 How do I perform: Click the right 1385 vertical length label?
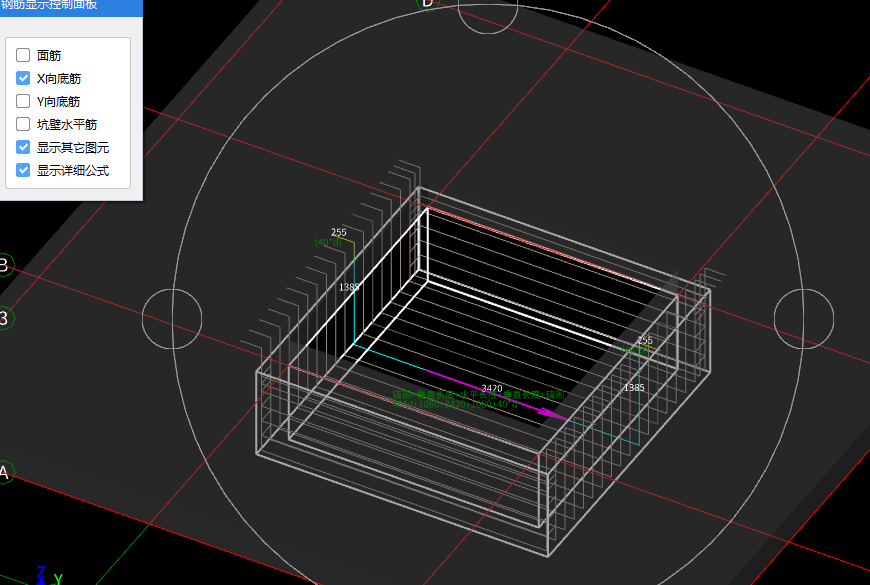click(x=634, y=387)
